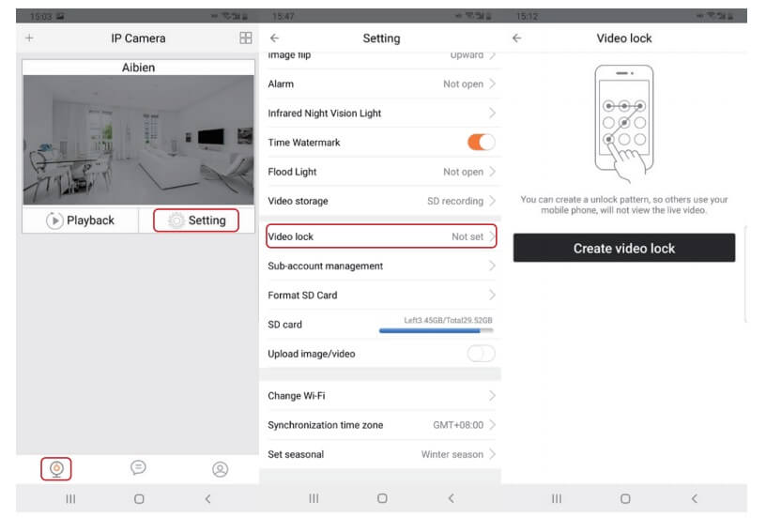Screen dimensions: 766x532
Task: Click the SD card storage usage bar
Action: [x=436, y=330]
